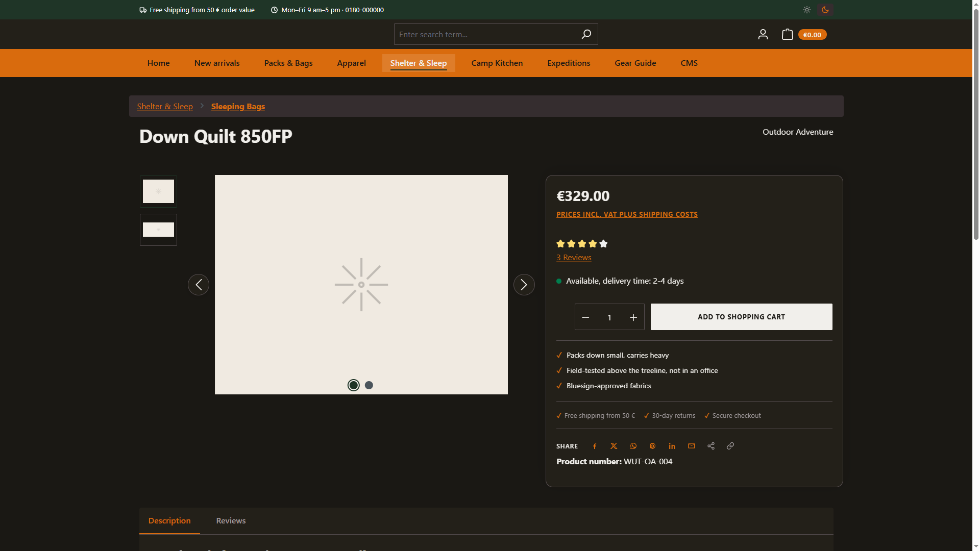
Task: Switch to dark mode moon icon
Action: (825, 10)
